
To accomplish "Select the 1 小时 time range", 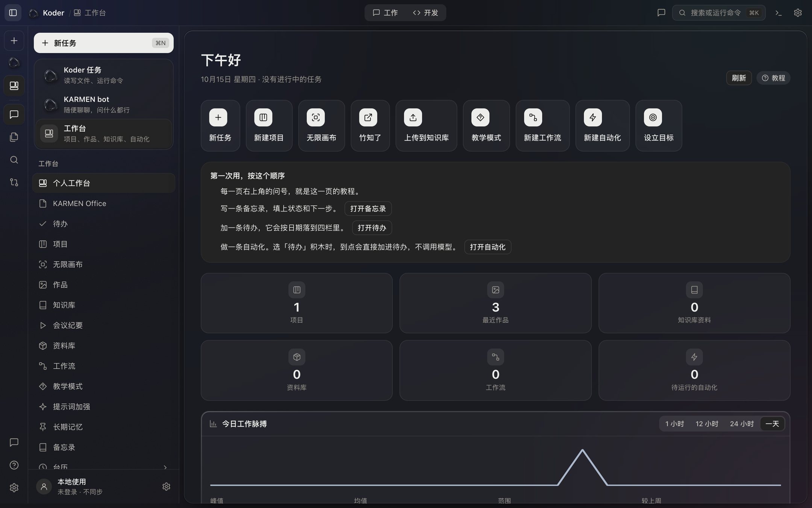I will [x=674, y=424].
